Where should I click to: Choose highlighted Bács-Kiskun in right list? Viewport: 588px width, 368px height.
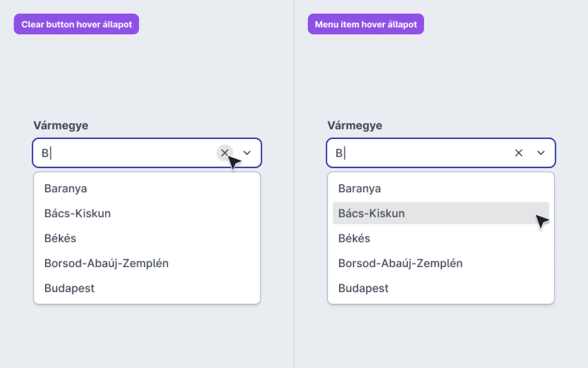click(441, 213)
